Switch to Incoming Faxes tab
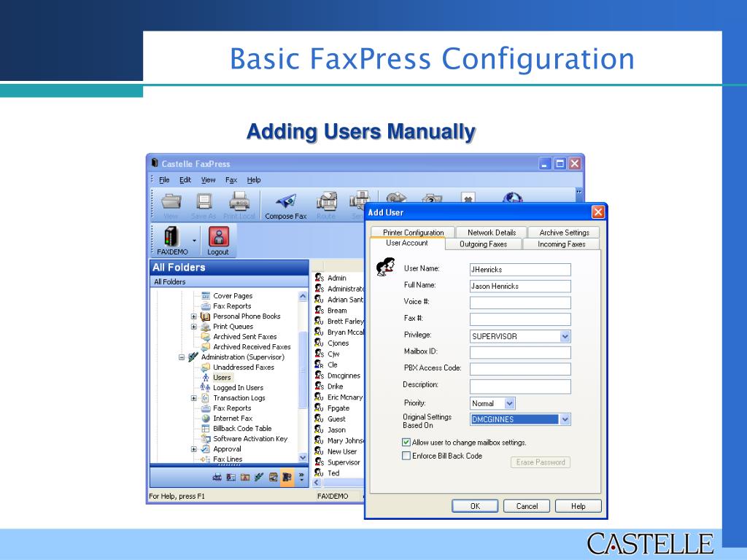 pos(561,244)
